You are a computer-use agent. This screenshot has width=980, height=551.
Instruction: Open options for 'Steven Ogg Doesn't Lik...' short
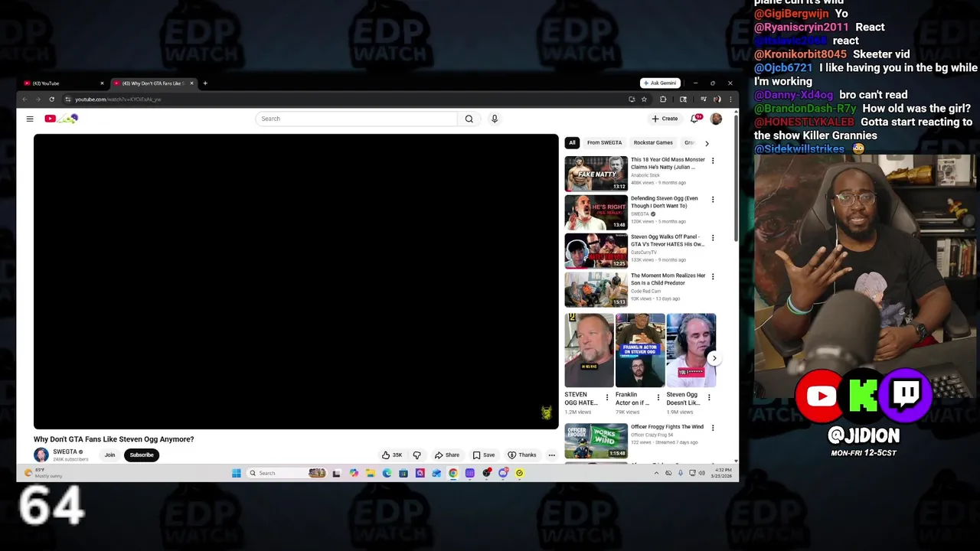coord(709,397)
